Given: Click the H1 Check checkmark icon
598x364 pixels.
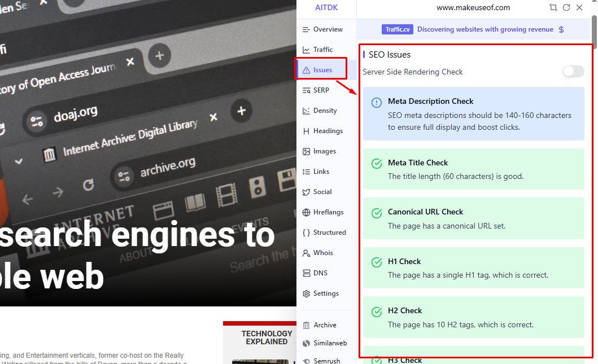Looking at the screenshot, I should click(x=377, y=262).
